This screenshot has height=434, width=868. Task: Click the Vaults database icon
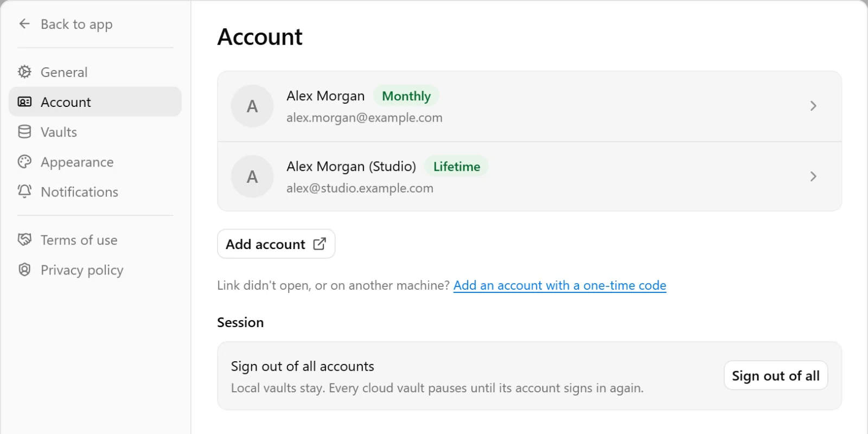(x=24, y=132)
